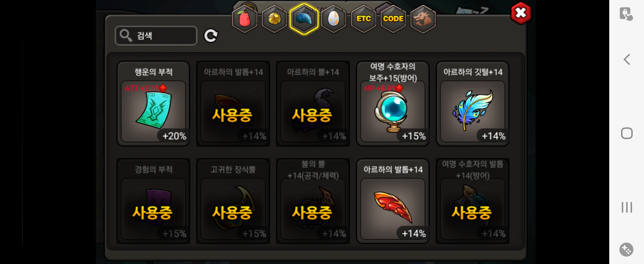Screen dimensions: 644x264
Task: Open the CODE tab
Action: (393, 19)
